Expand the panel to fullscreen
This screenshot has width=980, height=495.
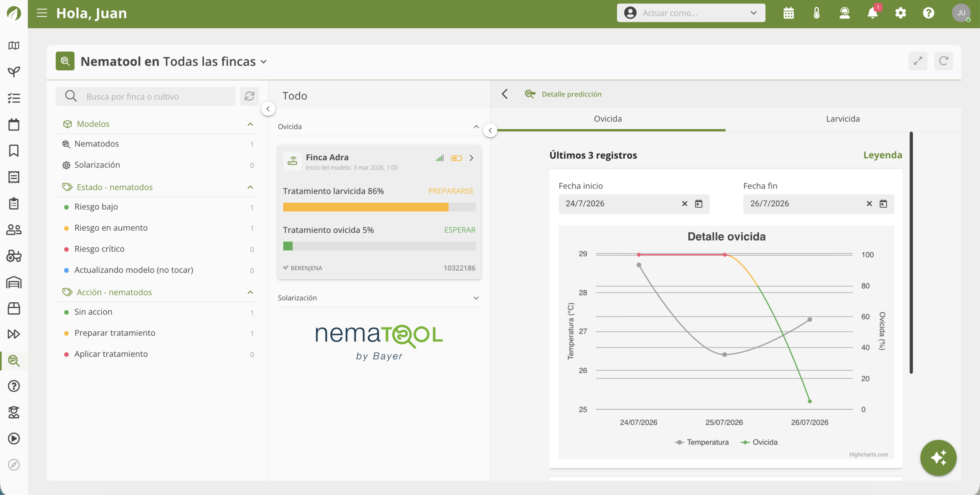coord(918,61)
